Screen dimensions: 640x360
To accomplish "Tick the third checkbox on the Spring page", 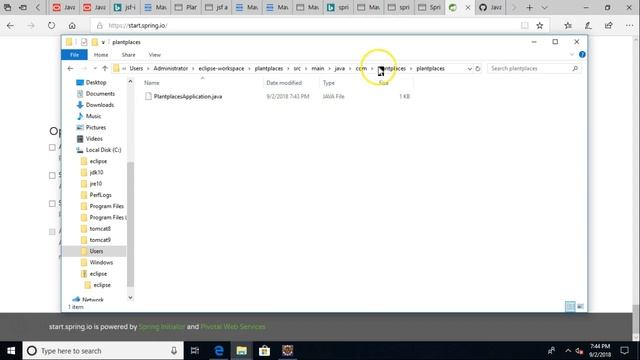I will (52, 203).
